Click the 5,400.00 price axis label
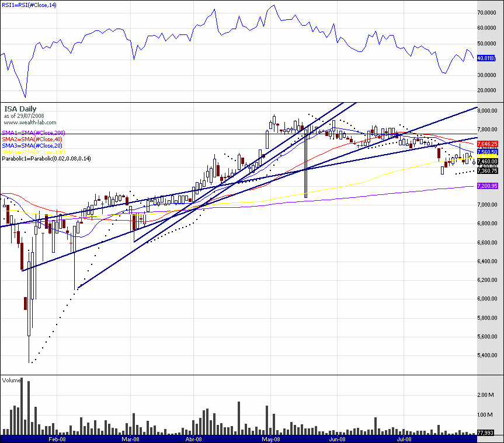504x443 pixels. (x=488, y=355)
